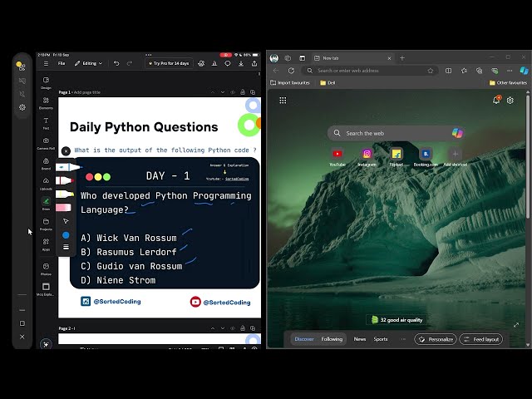
Task: Open the Mcq Expla... item in Canva sidebar
Action: [x=46, y=289]
